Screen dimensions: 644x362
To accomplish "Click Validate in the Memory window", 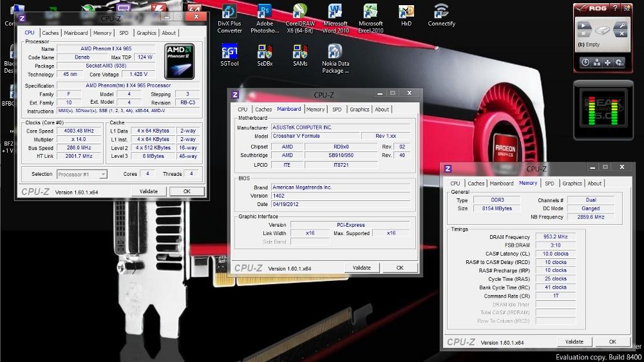I will pyautogui.click(x=574, y=342).
